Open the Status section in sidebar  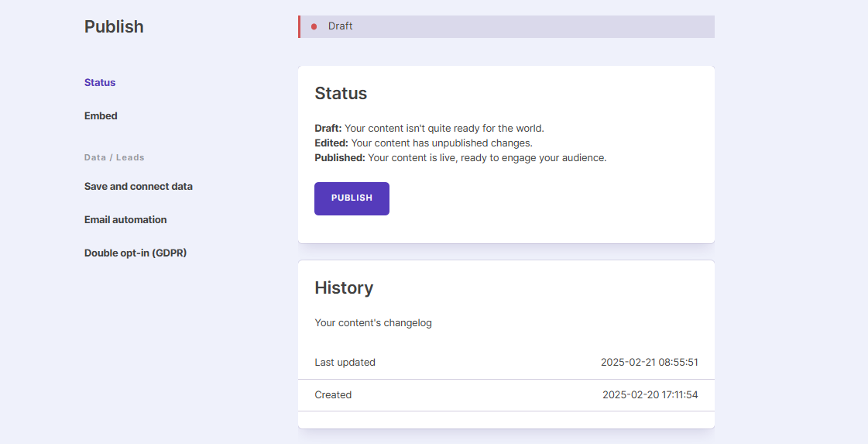point(100,83)
